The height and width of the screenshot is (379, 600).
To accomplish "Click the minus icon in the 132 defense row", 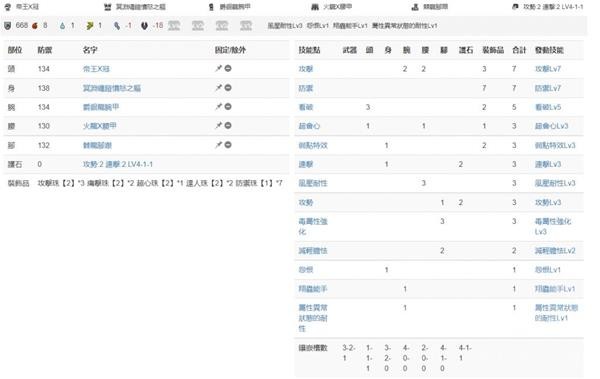I will click(x=228, y=145).
